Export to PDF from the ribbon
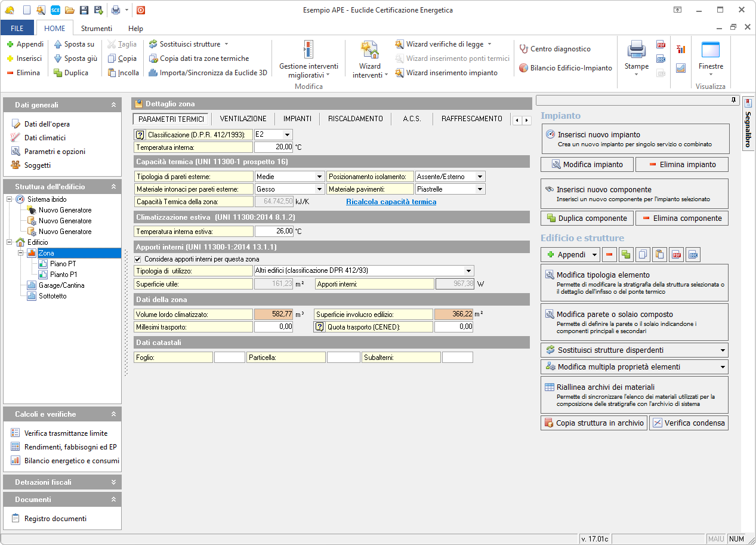Screen dimensions: 756x545 [661, 45]
